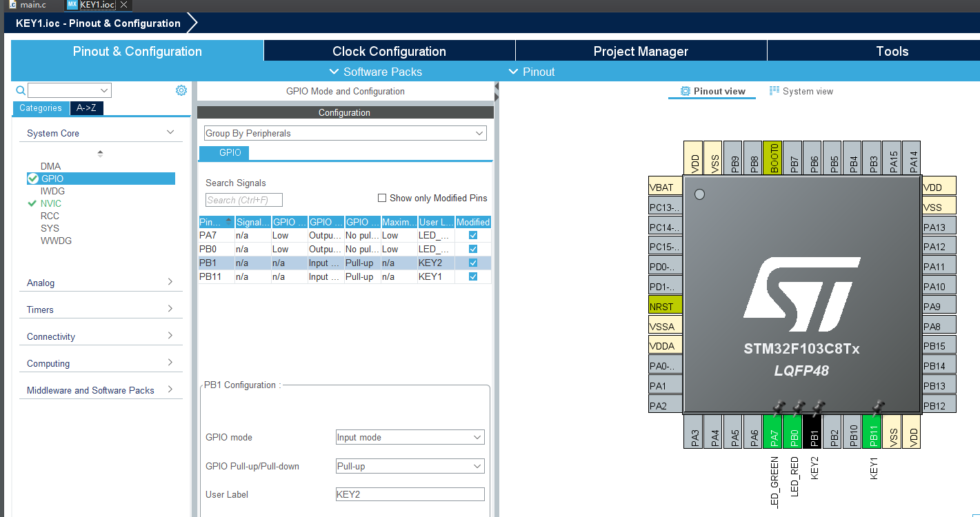Switch to the Categories view
The image size is (980, 517).
(41, 108)
